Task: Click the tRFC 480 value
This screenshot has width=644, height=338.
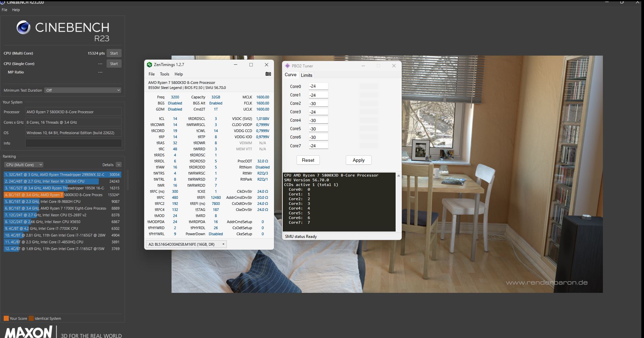Action: pyautogui.click(x=175, y=197)
